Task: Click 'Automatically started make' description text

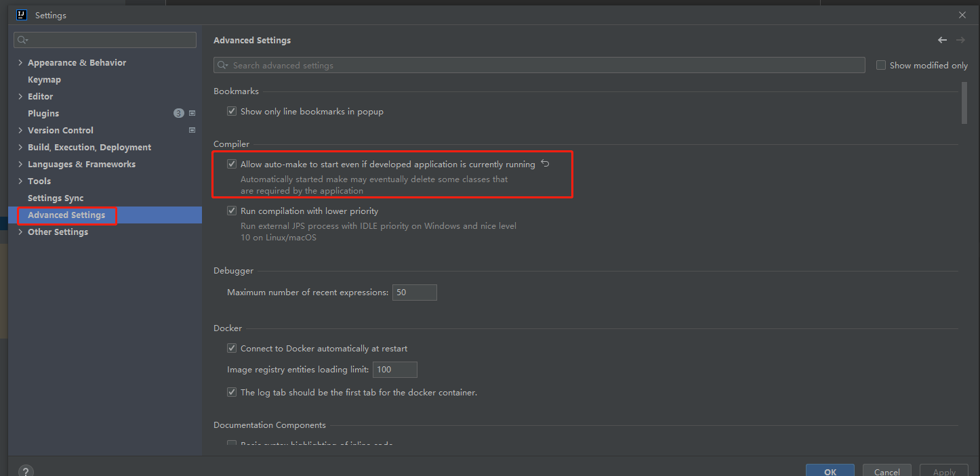Action: [x=374, y=185]
